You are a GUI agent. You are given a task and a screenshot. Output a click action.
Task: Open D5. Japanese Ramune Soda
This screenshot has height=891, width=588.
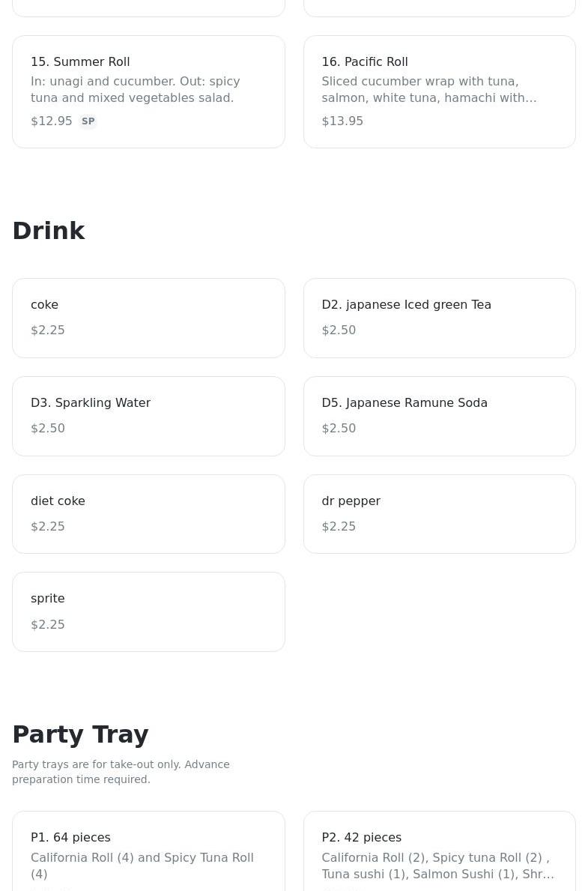click(x=439, y=416)
